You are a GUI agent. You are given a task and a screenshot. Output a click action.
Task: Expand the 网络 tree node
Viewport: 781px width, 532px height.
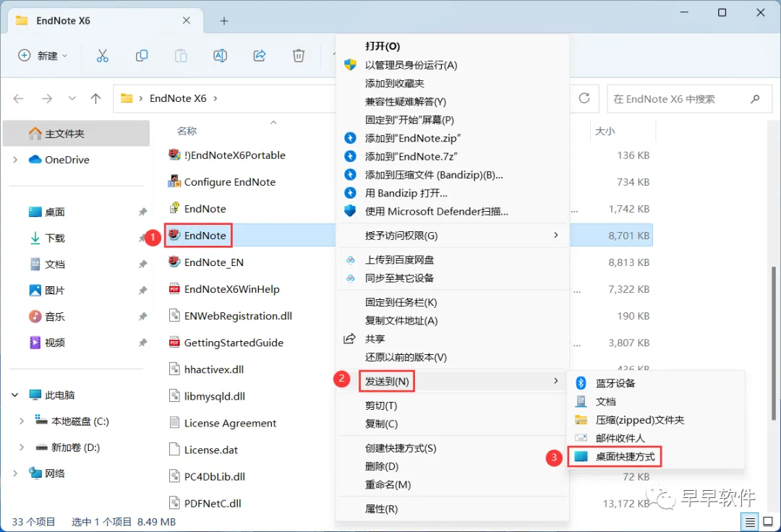point(15,473)
